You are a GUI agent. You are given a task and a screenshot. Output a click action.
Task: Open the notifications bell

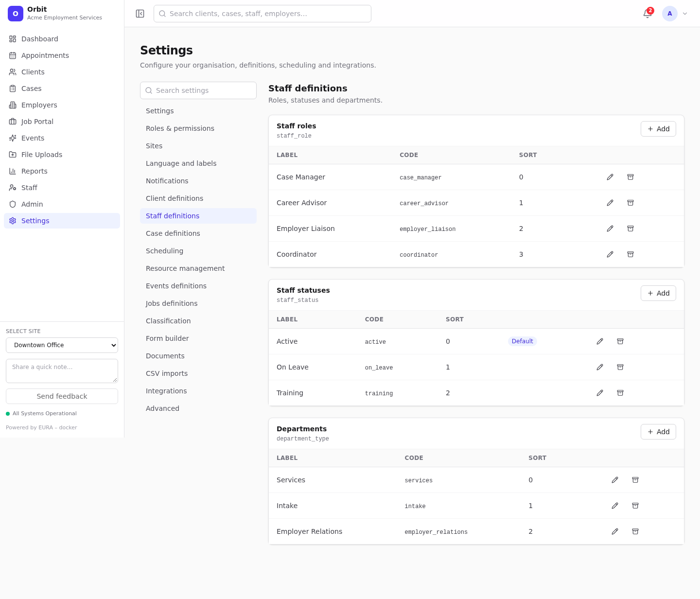coord(647,14)
